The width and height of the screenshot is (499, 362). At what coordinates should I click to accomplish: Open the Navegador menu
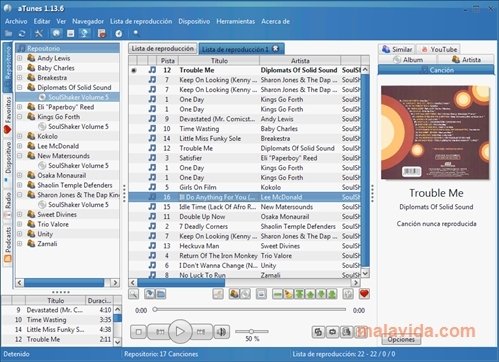click(x=88, y=21)
